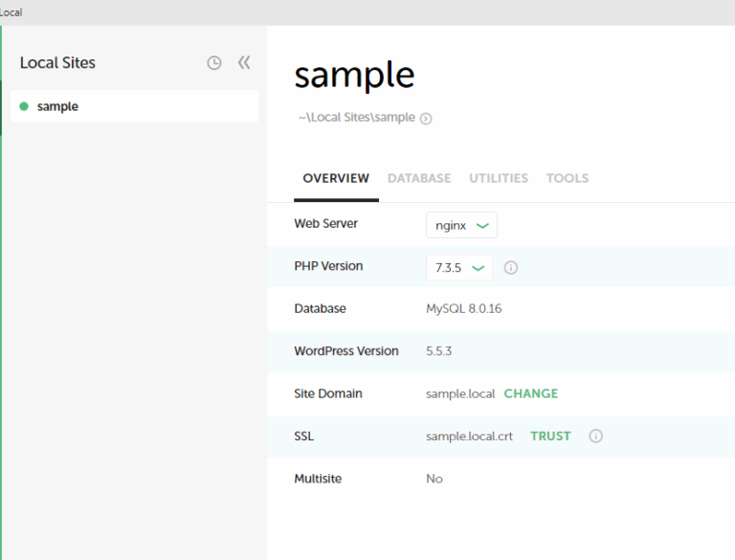
Task: Click the info icon next to SSL Trust
Action: 596,437
